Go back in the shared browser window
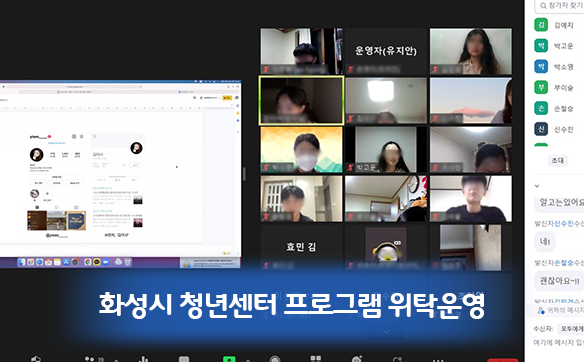This screenshot has height=362, width=584. [x=3, y=86]
